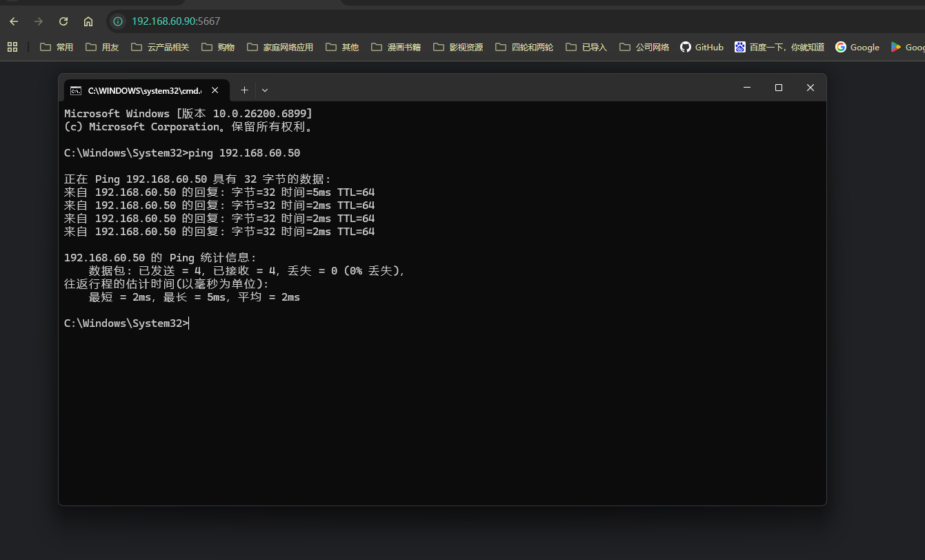Go to the browser home page
The width and height of the screenshot is (925, 560).
[88, 21]
